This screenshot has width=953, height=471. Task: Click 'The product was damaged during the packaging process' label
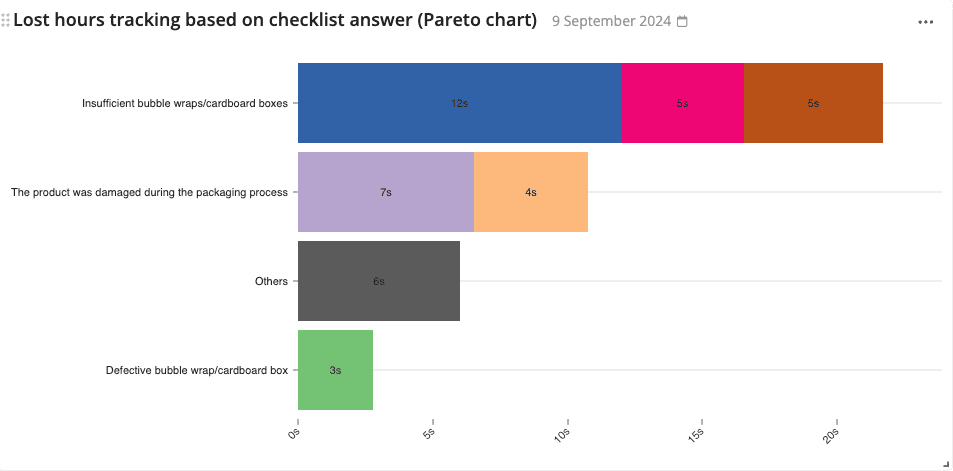tap(149, 192)
